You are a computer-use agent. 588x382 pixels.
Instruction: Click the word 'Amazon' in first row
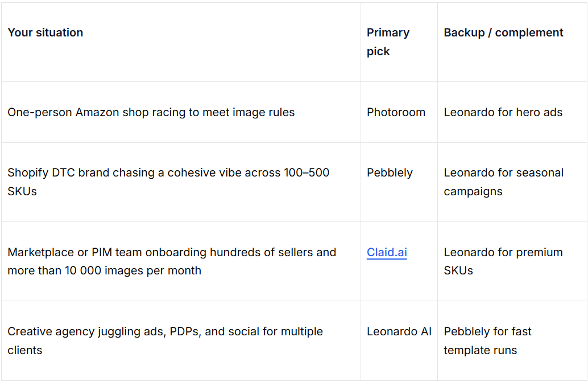(x=97, y=112)
